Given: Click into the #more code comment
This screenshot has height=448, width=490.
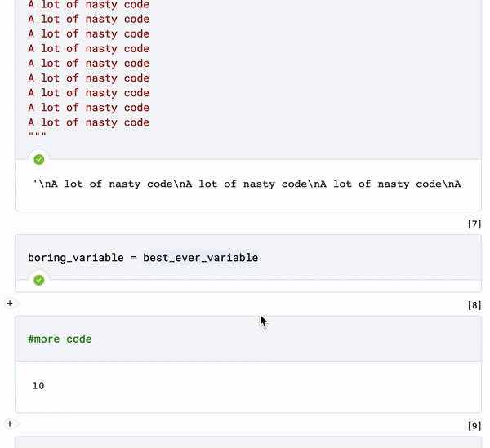Looking at the screenshot, I should click(60, 339).
